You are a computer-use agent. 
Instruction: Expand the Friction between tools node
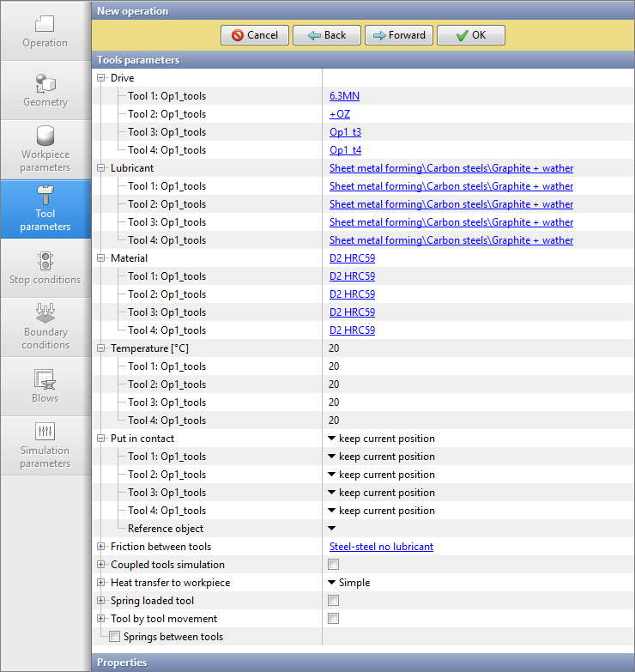tap(101, 547)
